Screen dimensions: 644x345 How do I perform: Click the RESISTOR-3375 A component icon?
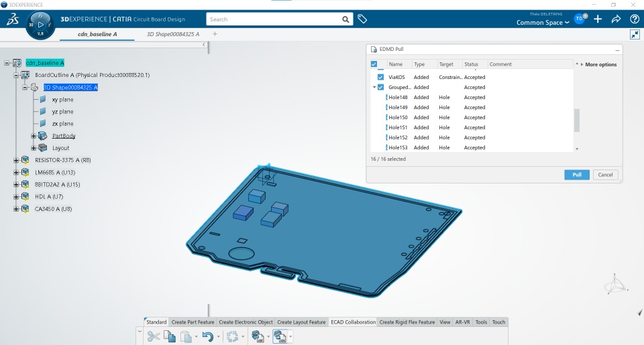[25, 160]
